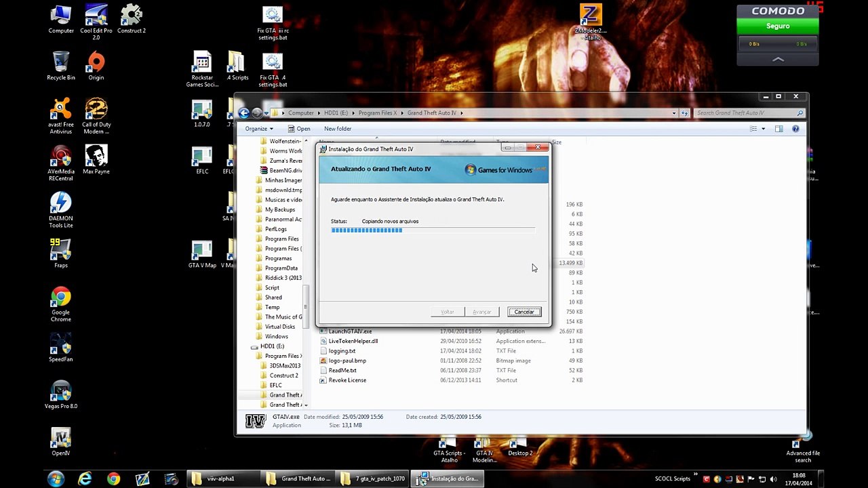Viewport: 868px width, 488px height.
Task: Click the Explorer back navigation arrow
Action: coord(244,113)
